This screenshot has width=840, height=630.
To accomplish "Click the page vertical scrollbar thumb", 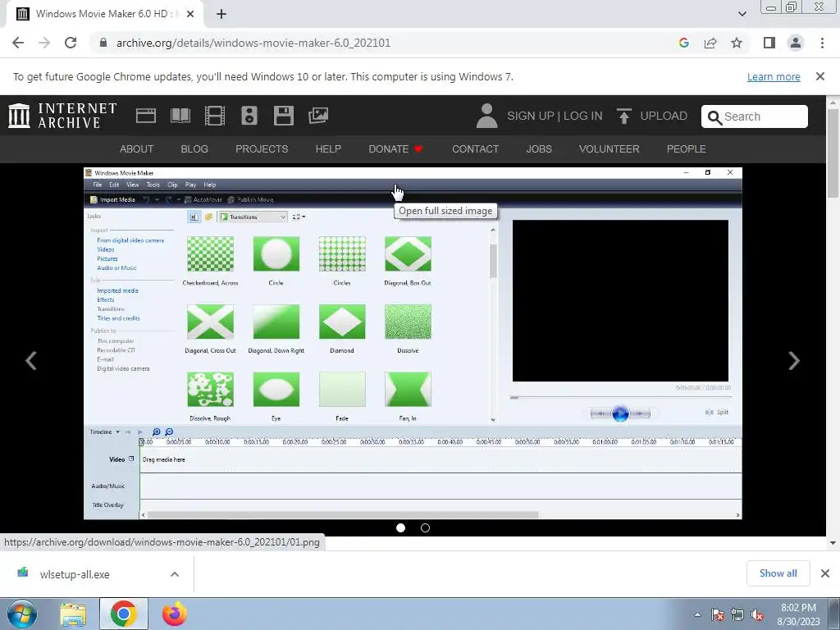I will (833, 153).
